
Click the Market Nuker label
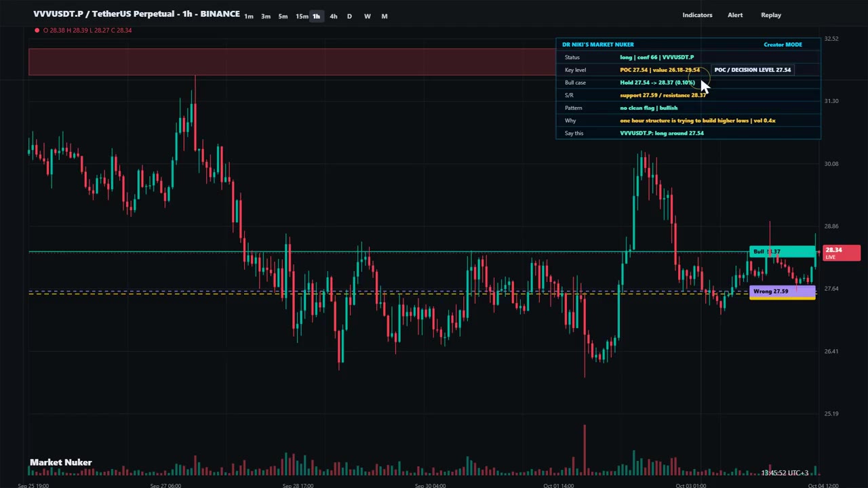pyautogui.click(x=61, y=462)
